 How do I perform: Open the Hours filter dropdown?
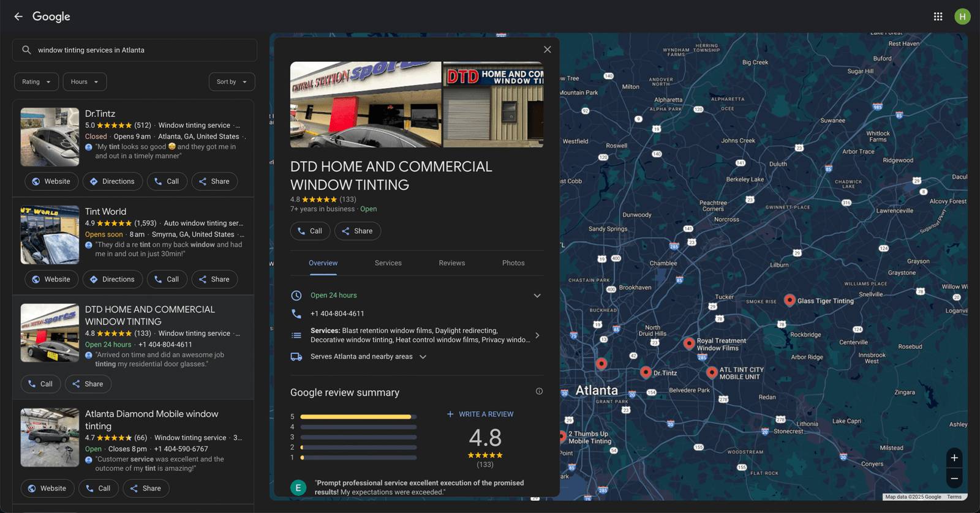(85, 82)
